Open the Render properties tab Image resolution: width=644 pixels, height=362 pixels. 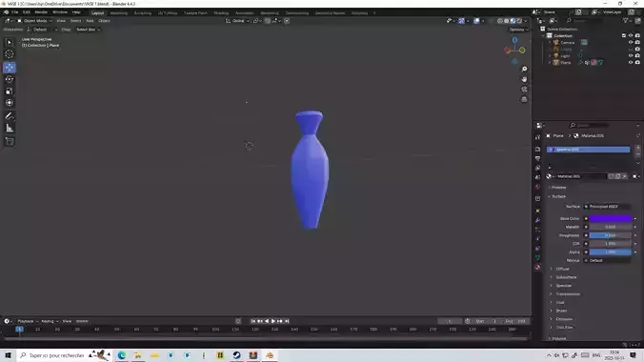[x=537, y=149]
